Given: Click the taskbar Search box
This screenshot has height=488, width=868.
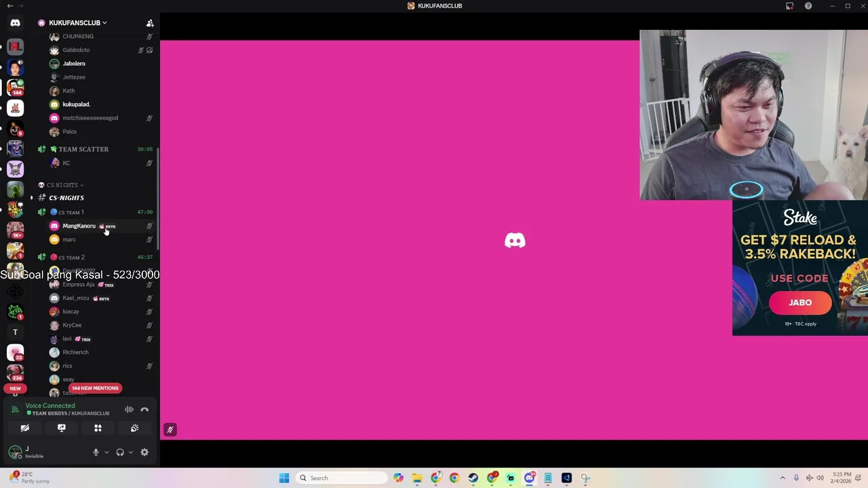Looking at the screenshot, I should [x=342, y=478].
